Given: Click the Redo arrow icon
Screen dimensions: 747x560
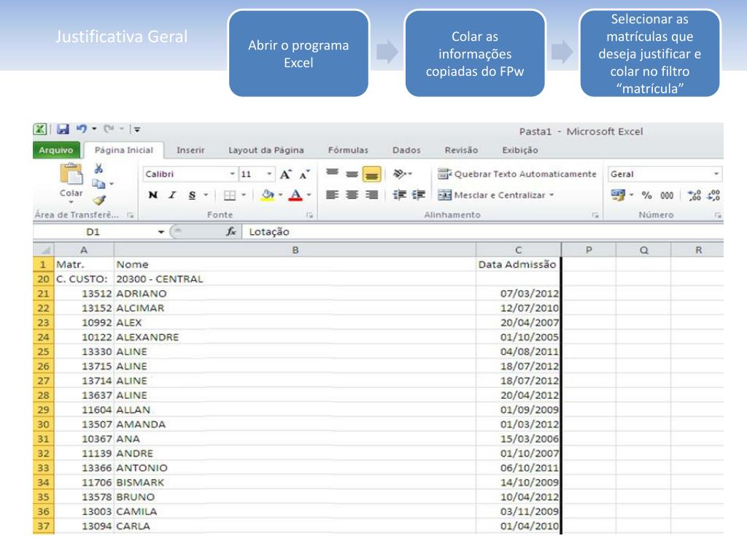Looking at the screenshot, I should tap(109, 129).
